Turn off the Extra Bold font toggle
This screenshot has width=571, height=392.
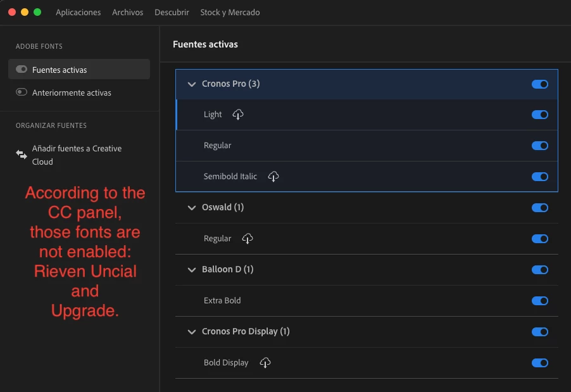(x=540, y=301)
